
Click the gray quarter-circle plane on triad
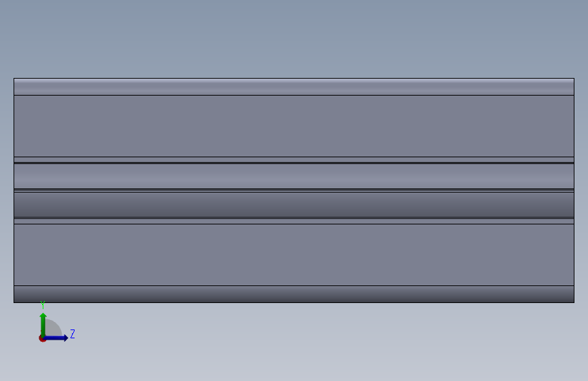54,327
